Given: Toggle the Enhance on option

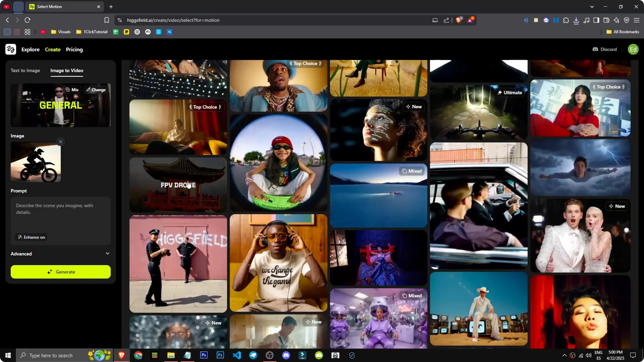Looking at the screenshot, I should 31,237.
